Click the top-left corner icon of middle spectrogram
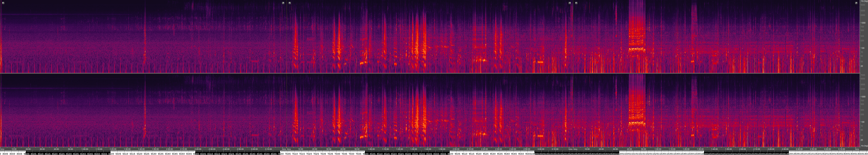 click(290, 3)
